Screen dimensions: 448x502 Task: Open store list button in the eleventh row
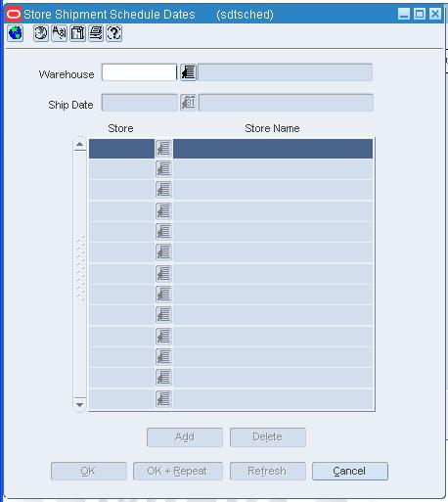(163, 357)
